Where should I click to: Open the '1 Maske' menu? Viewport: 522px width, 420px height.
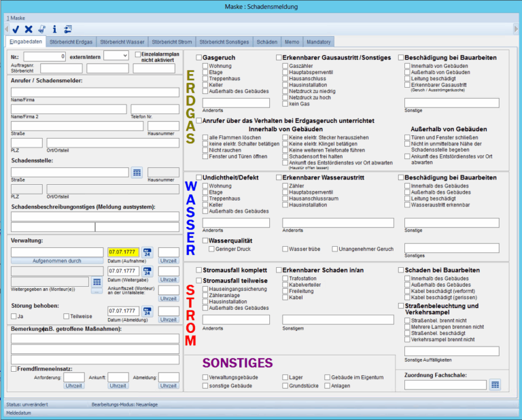(16, 18)
